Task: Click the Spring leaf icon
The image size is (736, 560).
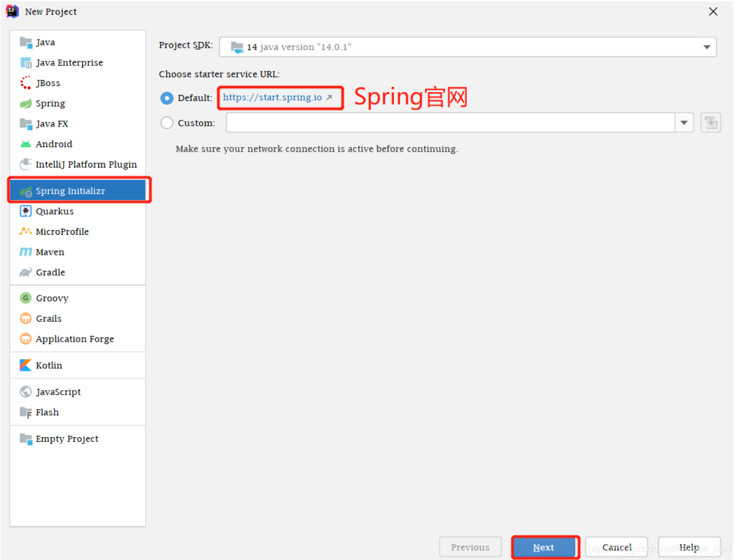Action: [x=26, y=103]
